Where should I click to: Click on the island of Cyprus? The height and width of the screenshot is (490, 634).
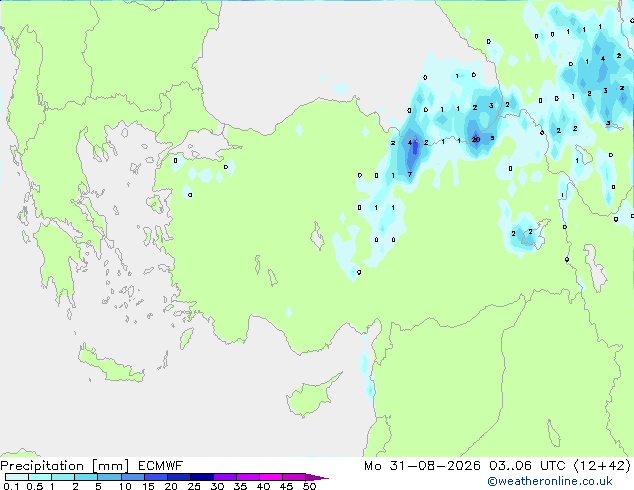pyautogui.click(x=312, y=396)
